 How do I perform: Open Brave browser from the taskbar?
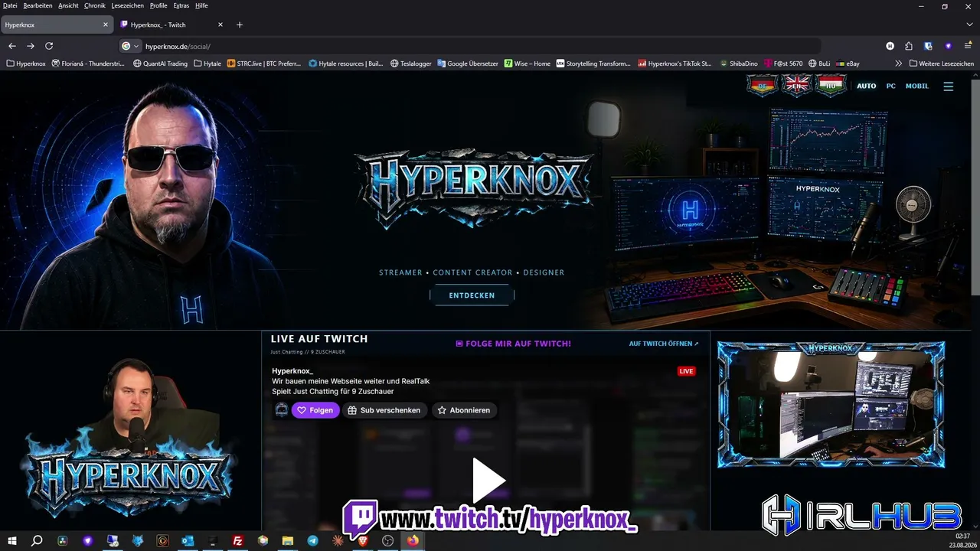363,541
